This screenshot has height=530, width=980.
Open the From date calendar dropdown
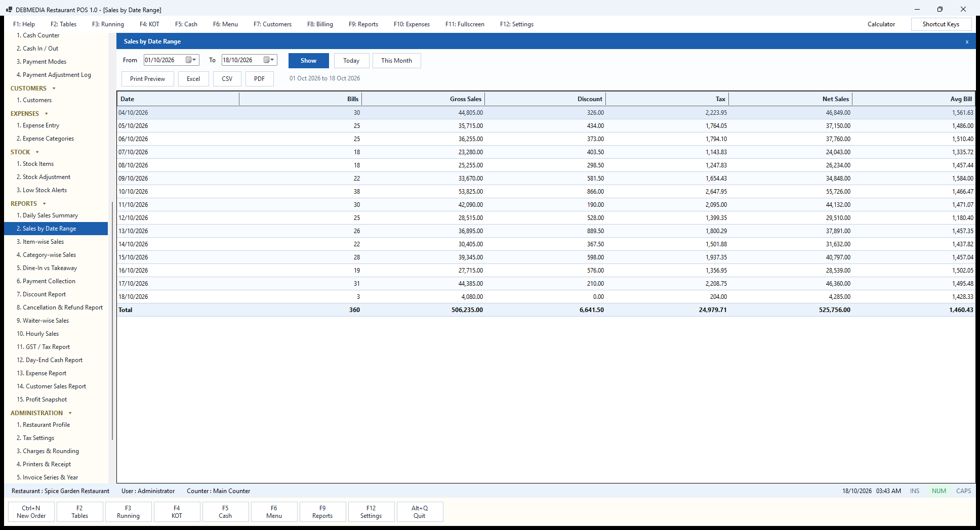[191, 60]
